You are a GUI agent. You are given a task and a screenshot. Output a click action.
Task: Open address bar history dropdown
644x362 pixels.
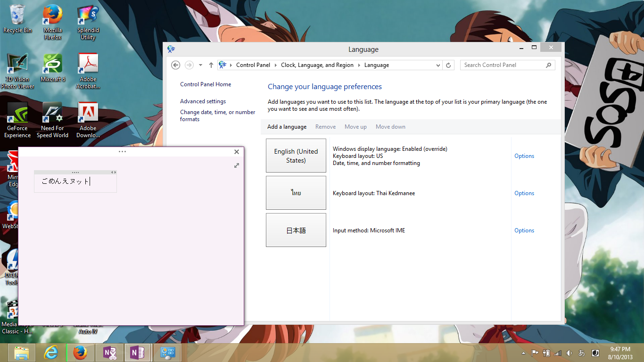coord(438,65)
